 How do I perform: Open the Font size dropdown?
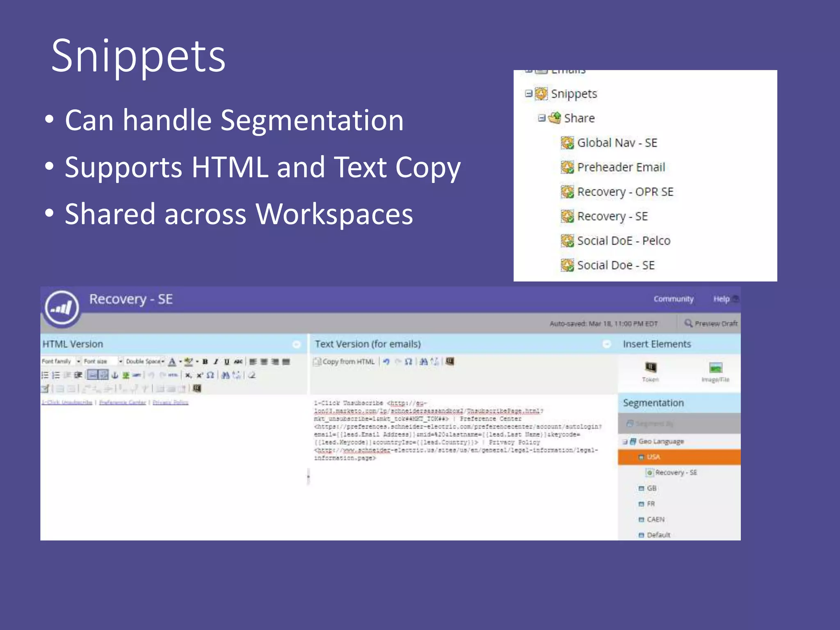click(103, 361)
